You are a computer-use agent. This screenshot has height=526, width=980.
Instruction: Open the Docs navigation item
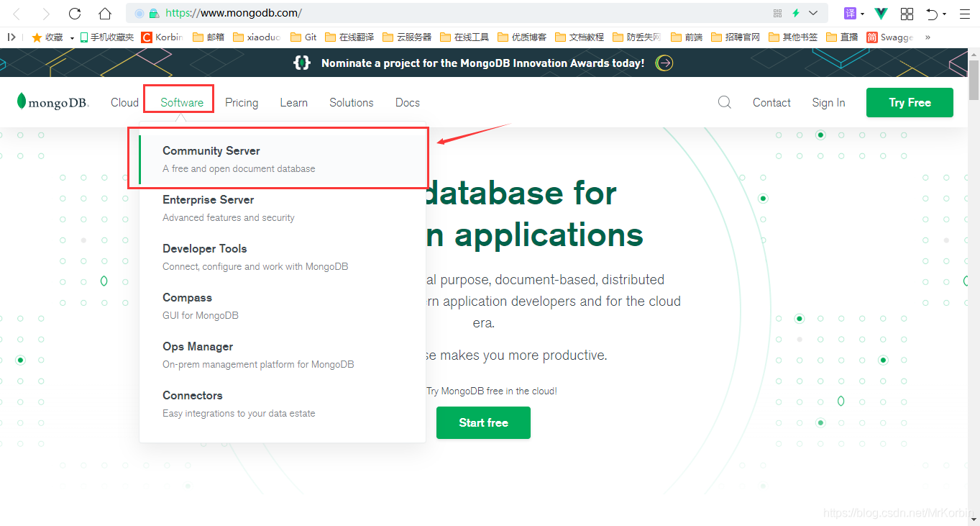pyautogui.click(x=408, y=103)
